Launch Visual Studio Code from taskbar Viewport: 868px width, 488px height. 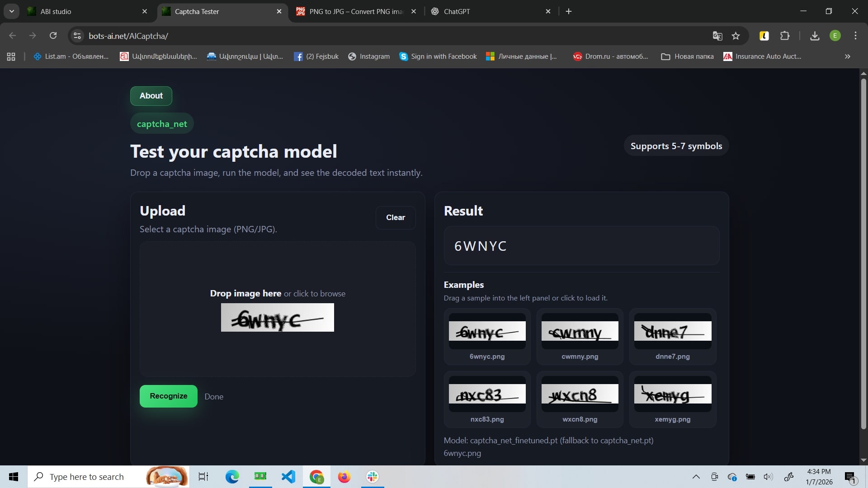click(x=288, y=477)
